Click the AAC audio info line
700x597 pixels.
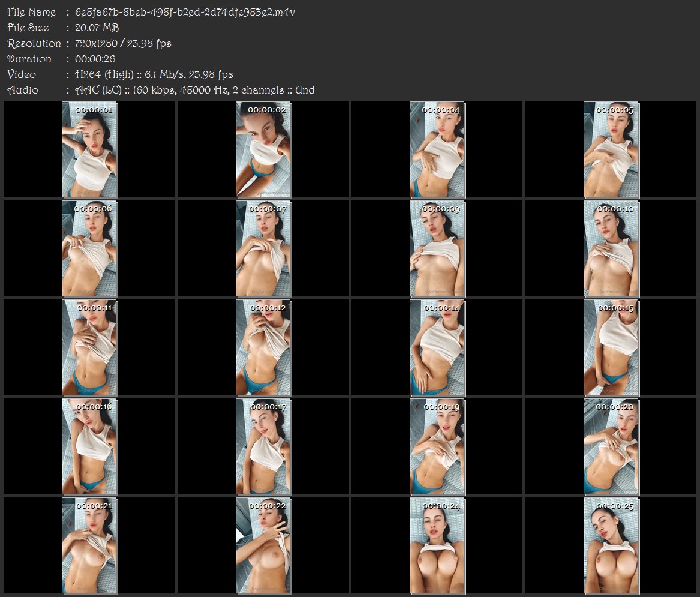tap(194, 90)
